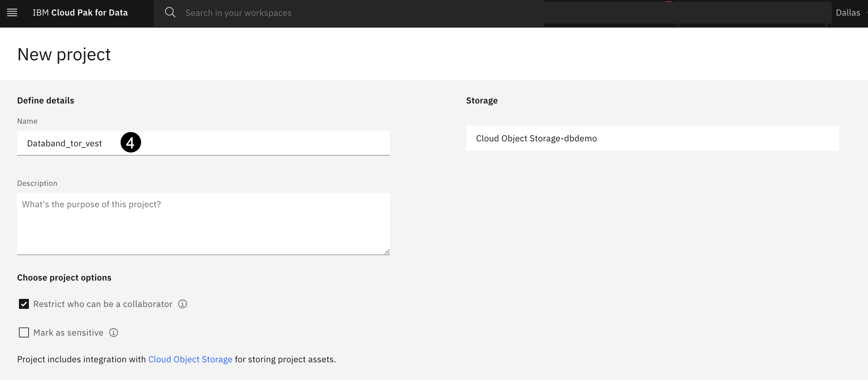The image size is (868, 380).
Task: Click the Description box resize handle
Action: tap(387, 252)
